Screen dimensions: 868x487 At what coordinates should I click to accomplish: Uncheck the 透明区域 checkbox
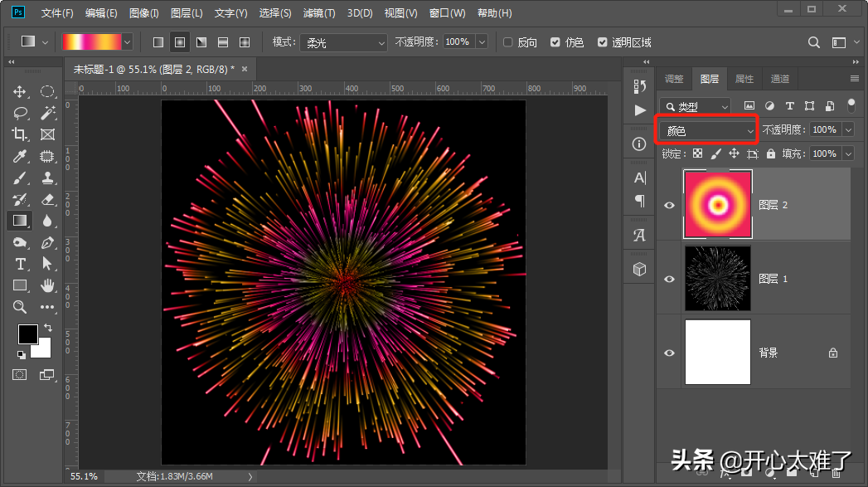point(603,42)
